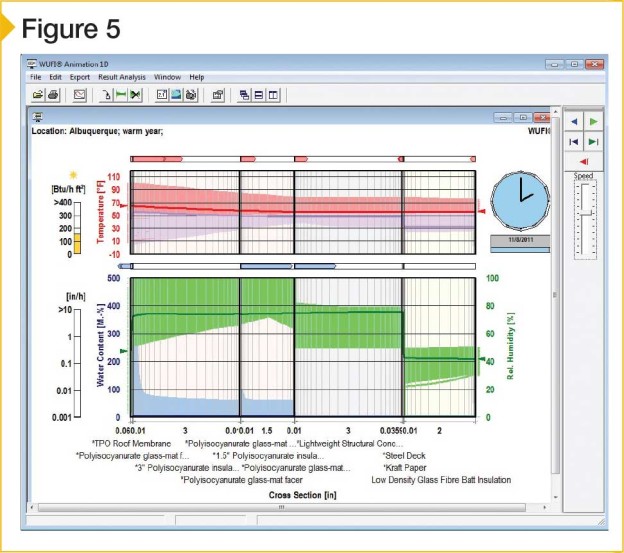Image resolution: width=624 pixels, height=553 pixels.
Task: Click the crossed-out green bar toolbar icon
Action: click(x=135, y=95)
